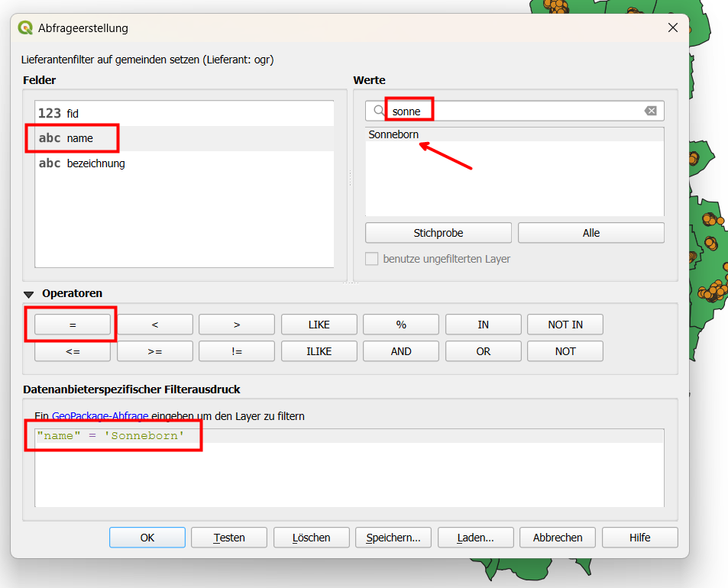Save the query via Speichern...
Viewport: 728px width, 588px height.
[393, 538]
